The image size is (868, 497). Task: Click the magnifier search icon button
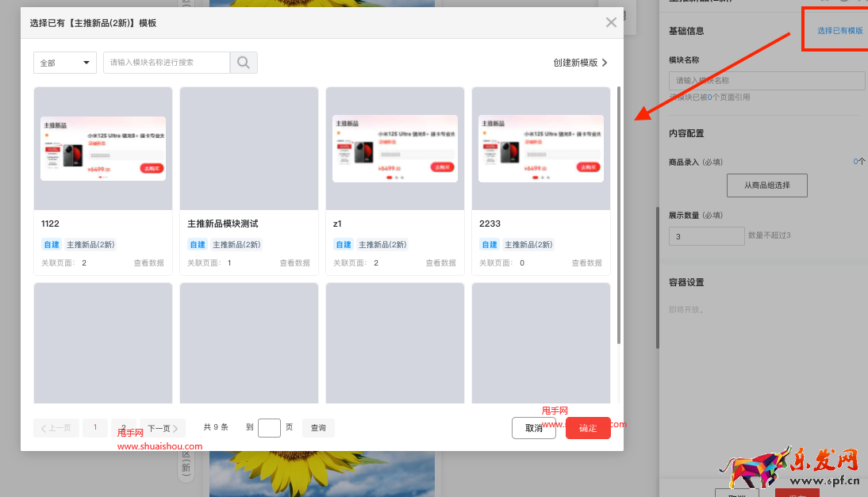click(x=244, y=63)
